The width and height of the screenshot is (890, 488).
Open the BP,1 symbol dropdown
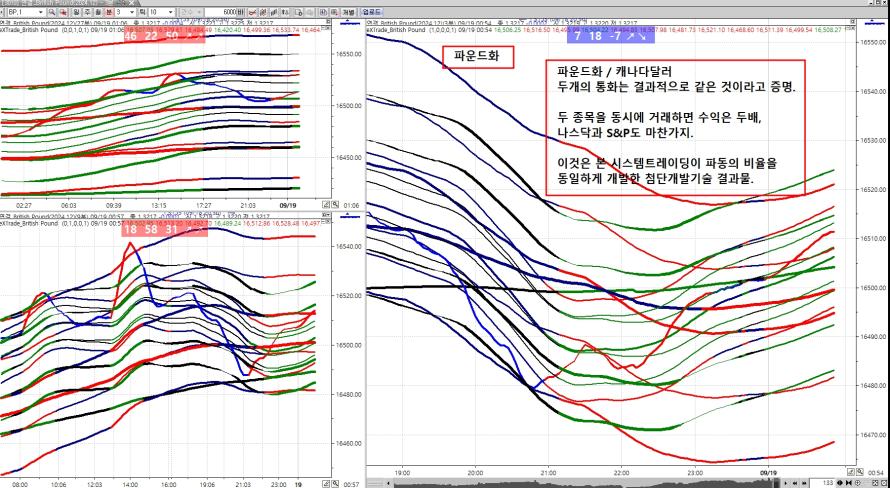41,12
